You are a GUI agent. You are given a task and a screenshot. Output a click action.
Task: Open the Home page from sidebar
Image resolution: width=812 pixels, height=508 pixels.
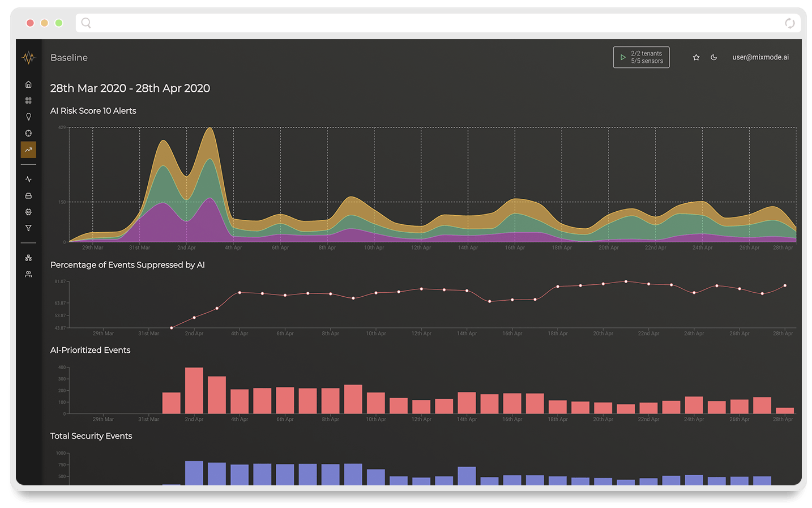(x=28, y=84)
